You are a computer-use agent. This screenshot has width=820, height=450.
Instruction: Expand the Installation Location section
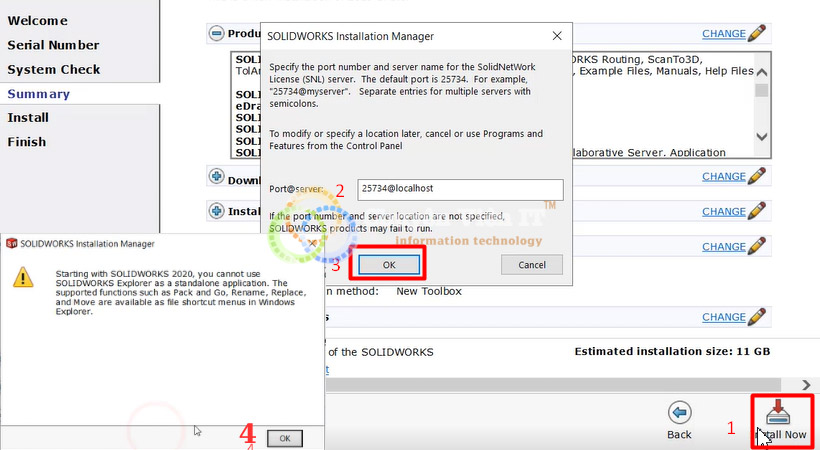pos(216,211)
